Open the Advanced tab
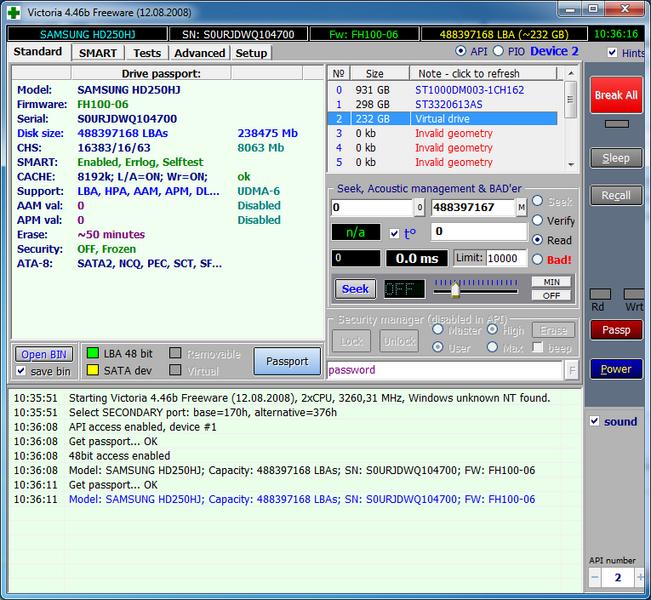Screen dimensions: 651x600 199,53
